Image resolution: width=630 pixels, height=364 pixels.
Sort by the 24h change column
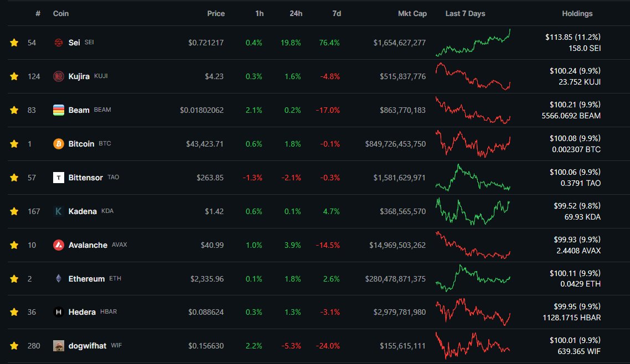(296, 14)
